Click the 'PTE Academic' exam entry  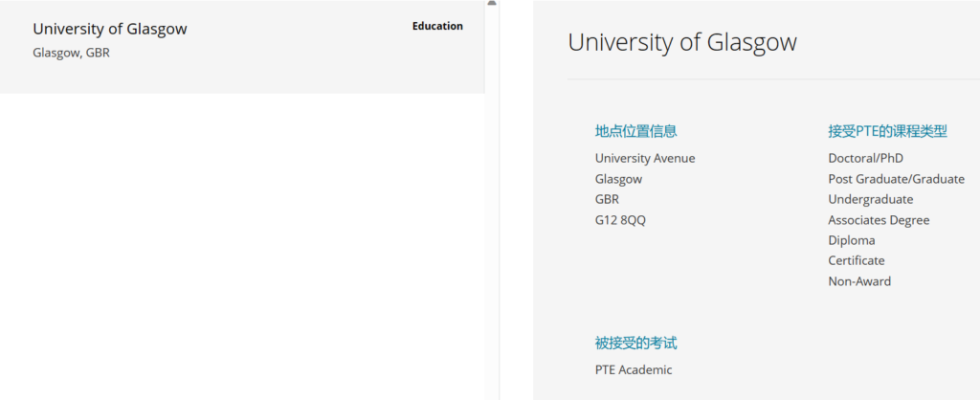634,370
